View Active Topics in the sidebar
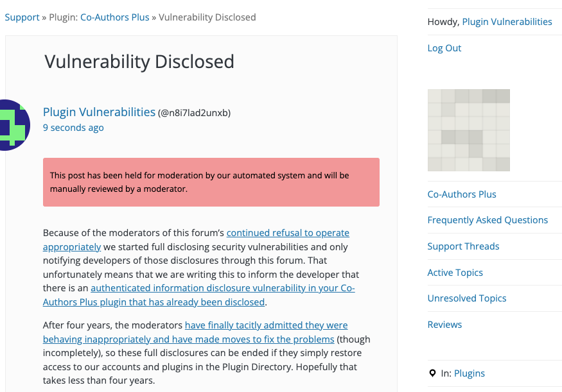The image size is (562, 392). (x=455, y=273)
